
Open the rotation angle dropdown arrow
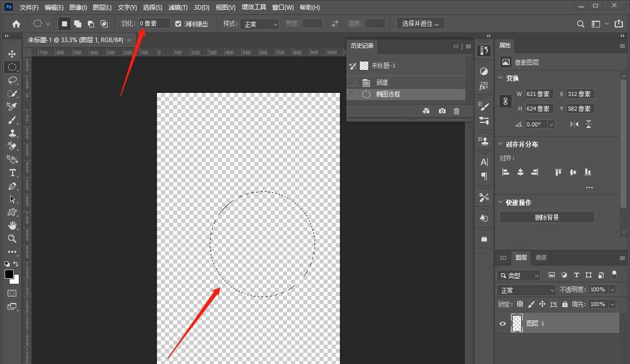551,124
